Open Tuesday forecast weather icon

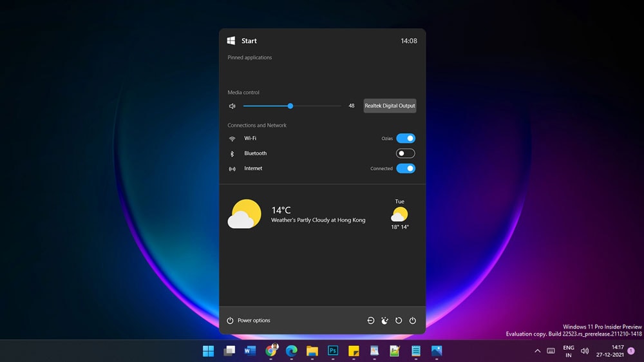pos(399,214)
